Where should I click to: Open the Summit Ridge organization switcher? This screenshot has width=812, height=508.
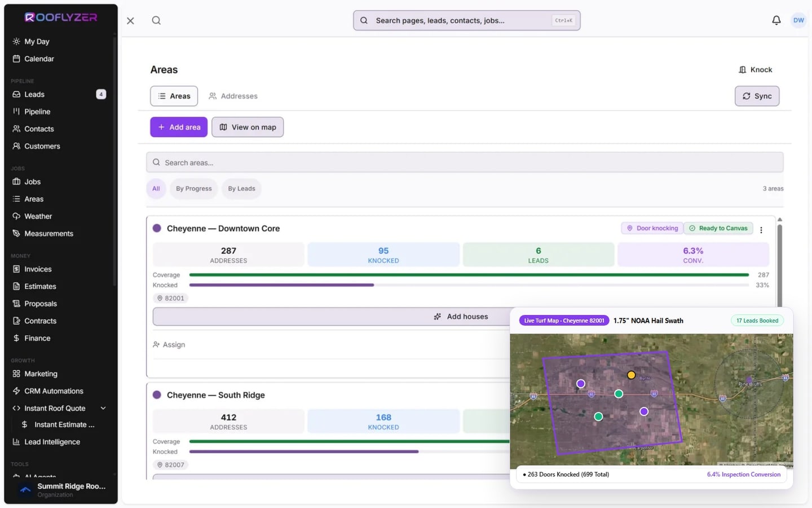point(61,490)
